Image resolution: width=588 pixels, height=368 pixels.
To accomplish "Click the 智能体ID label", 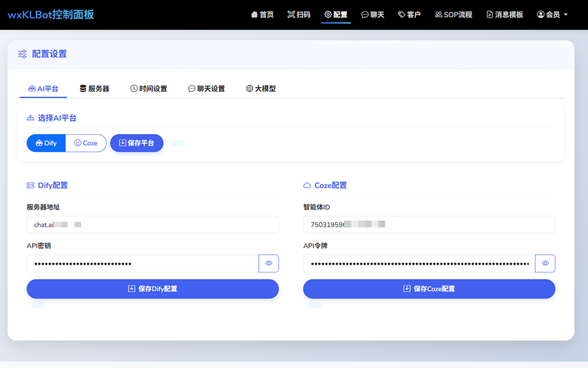I will 316,207.
